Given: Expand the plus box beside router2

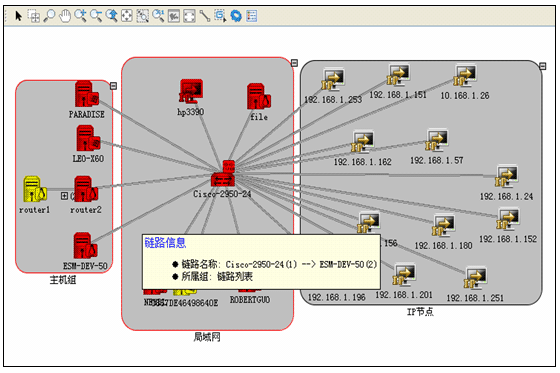Looking at the screenshot, I should click(x=64, y=195).
